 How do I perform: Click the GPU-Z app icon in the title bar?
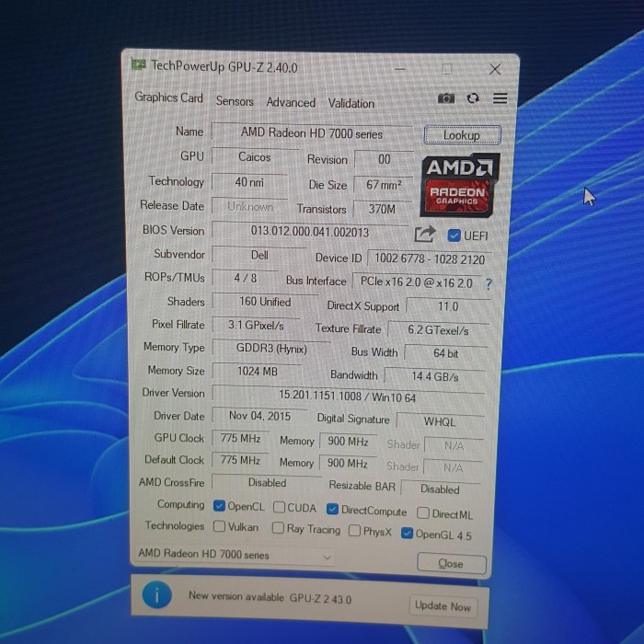(139, 65)
